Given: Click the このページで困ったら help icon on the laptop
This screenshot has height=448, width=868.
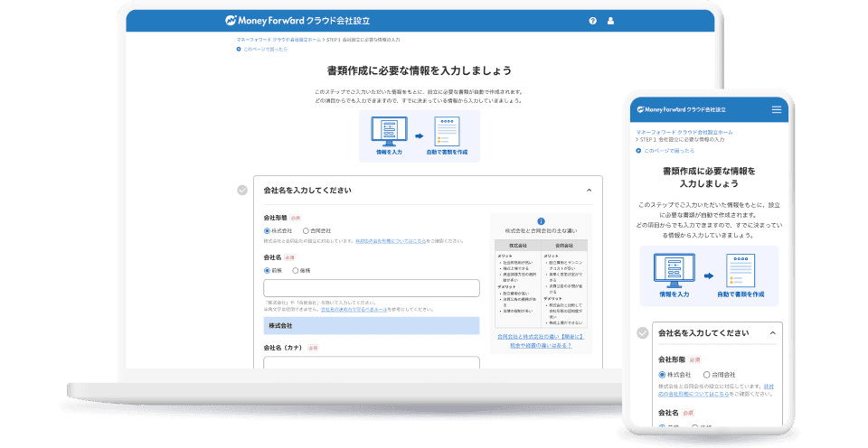Looking at the screenshot, I should [x=239, y=49].
